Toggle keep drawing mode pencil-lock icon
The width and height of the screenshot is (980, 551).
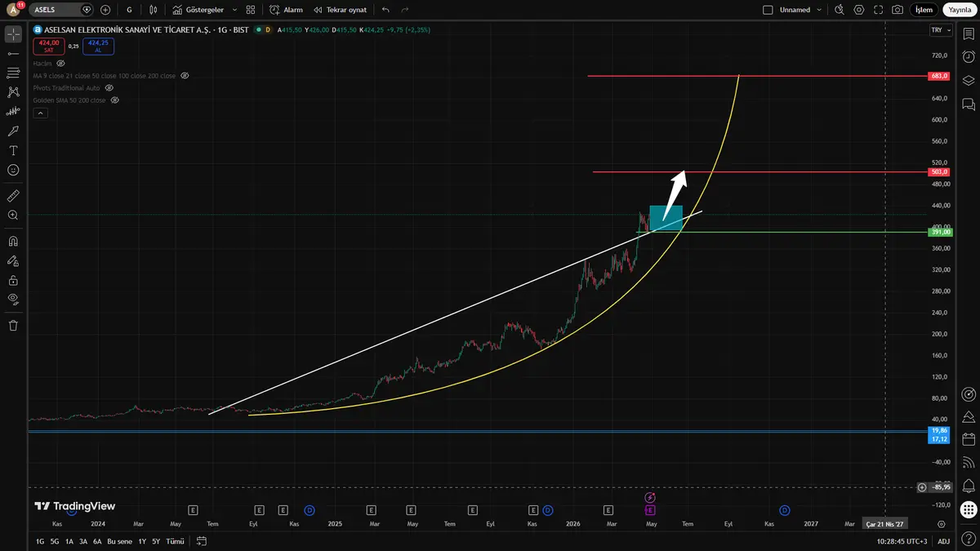(13, 260)
